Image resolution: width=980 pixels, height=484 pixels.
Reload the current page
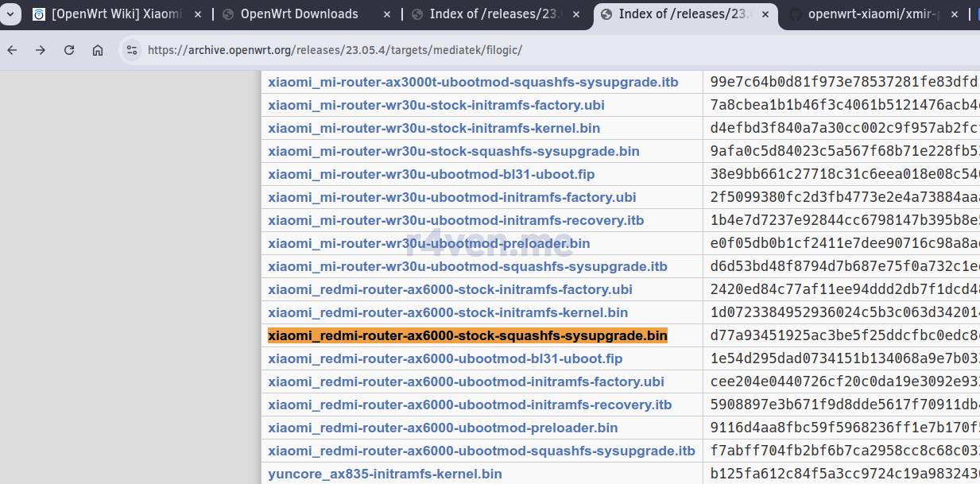69,50
